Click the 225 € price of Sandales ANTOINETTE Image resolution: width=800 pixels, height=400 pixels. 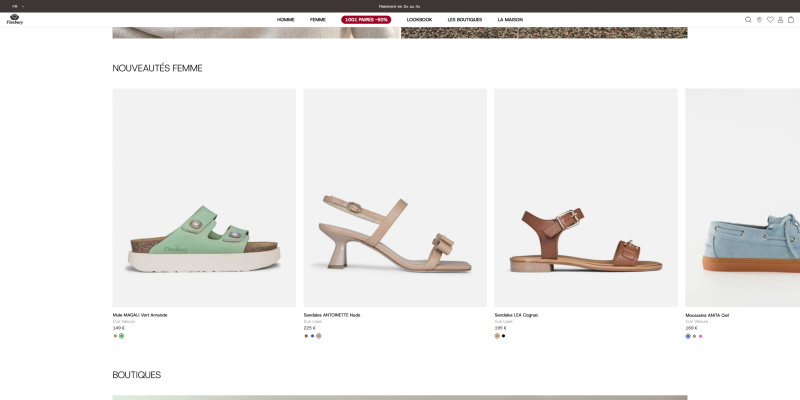[310, 328]
